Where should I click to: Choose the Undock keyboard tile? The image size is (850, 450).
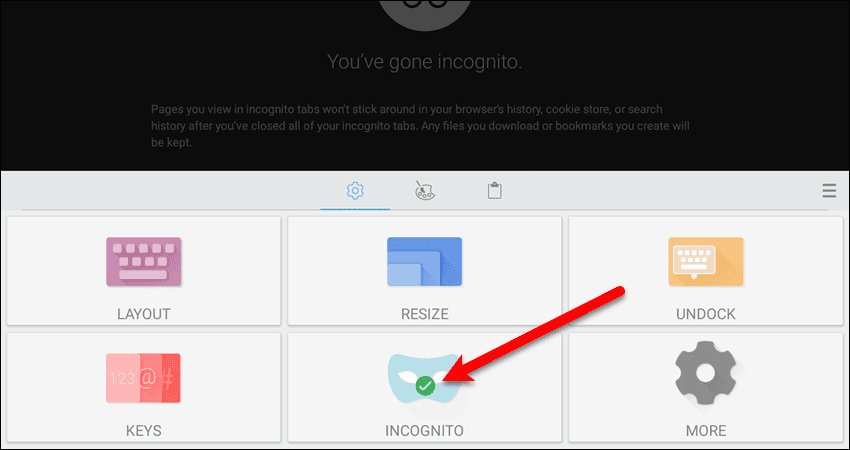706,271
